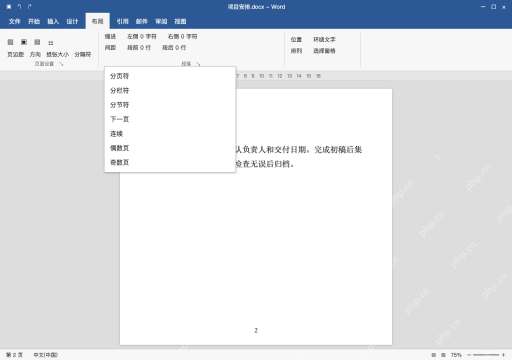Viewport: 512px width, 360px height.
Task: Switch to the 视图 tab
Action: click(180, 22)
